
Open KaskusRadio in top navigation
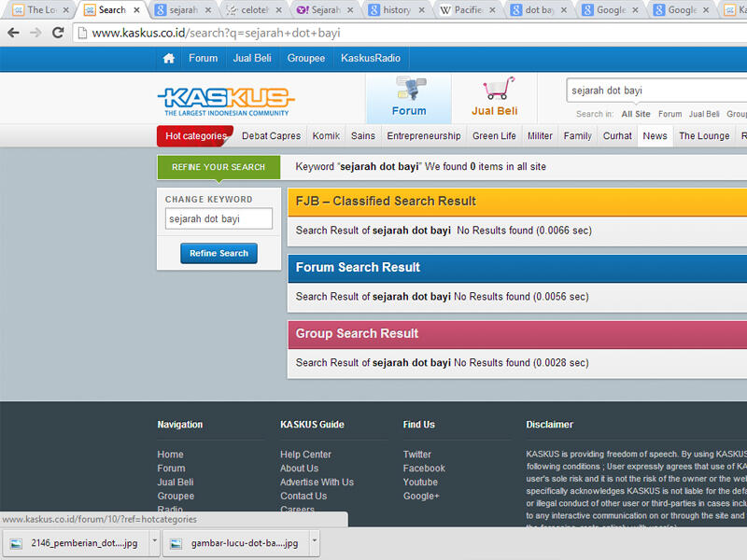[x=370, y=58]
